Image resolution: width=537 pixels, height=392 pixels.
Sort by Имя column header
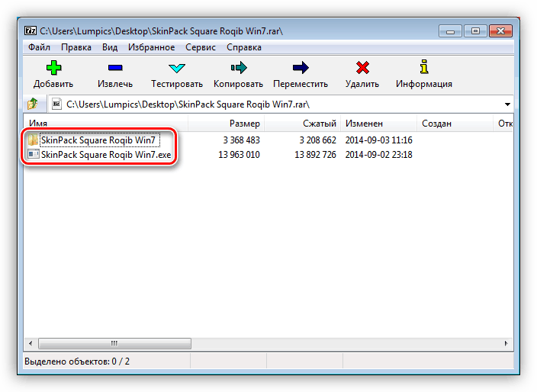pyautogui.click(x=105, y=124)
